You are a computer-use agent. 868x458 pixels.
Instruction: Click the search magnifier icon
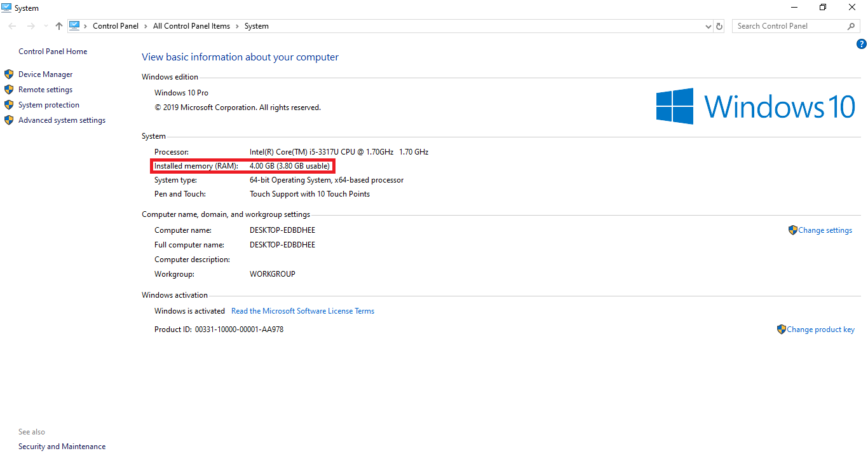[851, 26]
